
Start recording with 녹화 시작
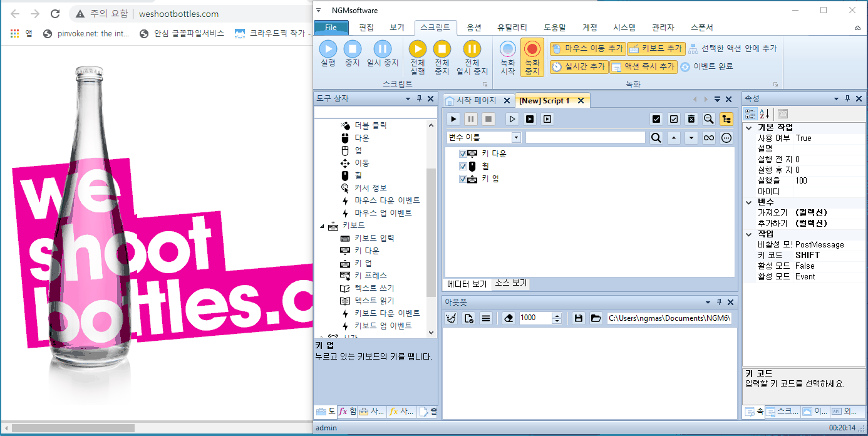(x=508, y=57)
